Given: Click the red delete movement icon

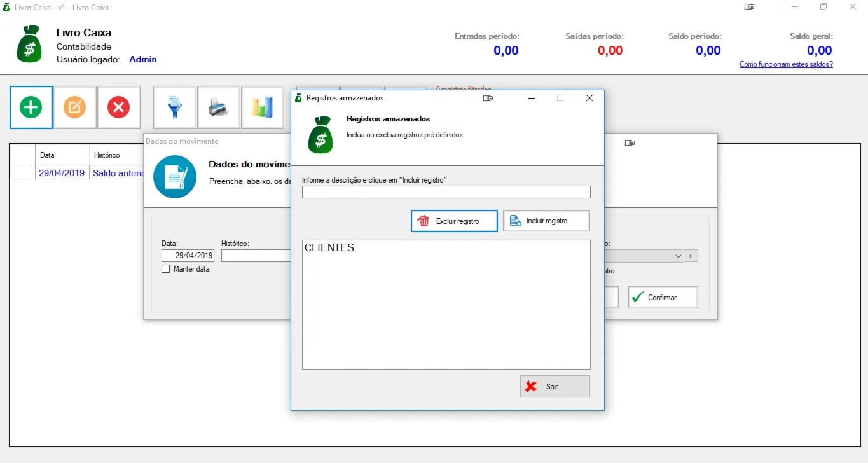Looking at the screenshot, I should click(118, 107).
